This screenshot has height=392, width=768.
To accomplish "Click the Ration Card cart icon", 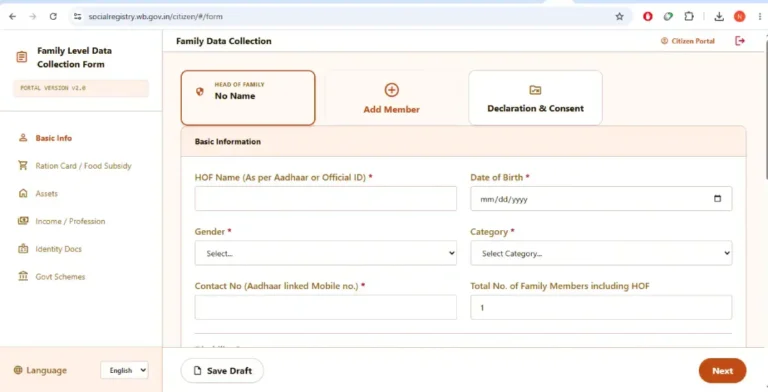I will (x=23, y=166).
